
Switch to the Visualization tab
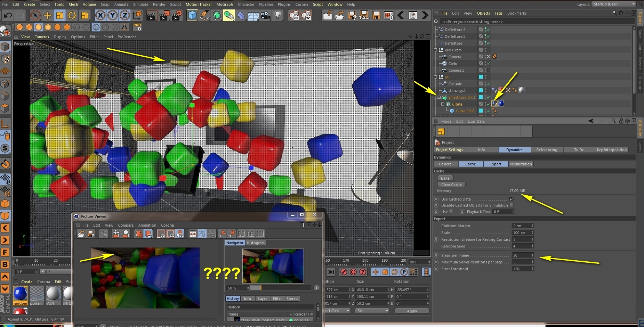tap(521, 164)
